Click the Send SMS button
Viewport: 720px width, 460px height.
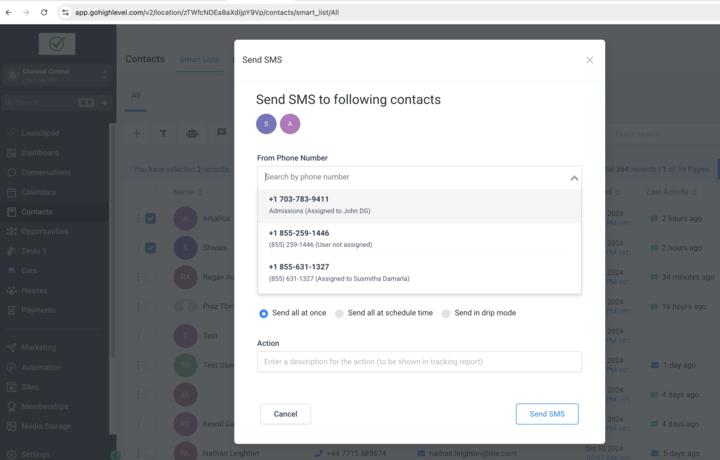pyautogui.click(x=547, y=414)
